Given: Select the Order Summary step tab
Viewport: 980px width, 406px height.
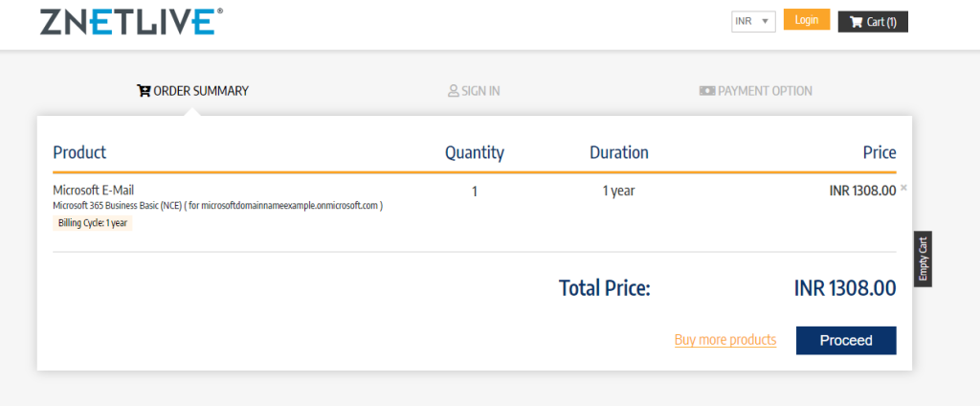Looking at the screenshot, I should click(193, 91).
